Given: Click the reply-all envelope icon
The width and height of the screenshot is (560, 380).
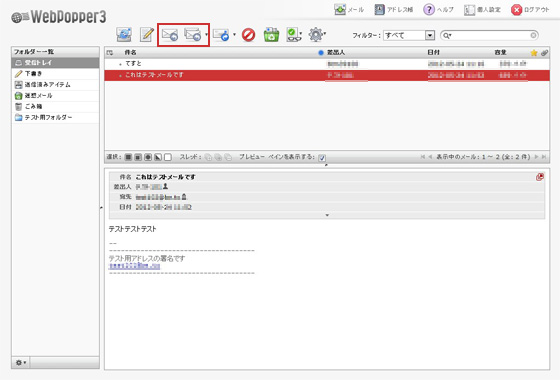Looking at the screenshot, I should (x=193, y=35).
